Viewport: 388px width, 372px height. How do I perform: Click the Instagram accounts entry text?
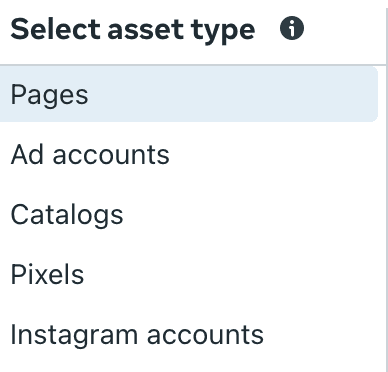tap(137, 335)
